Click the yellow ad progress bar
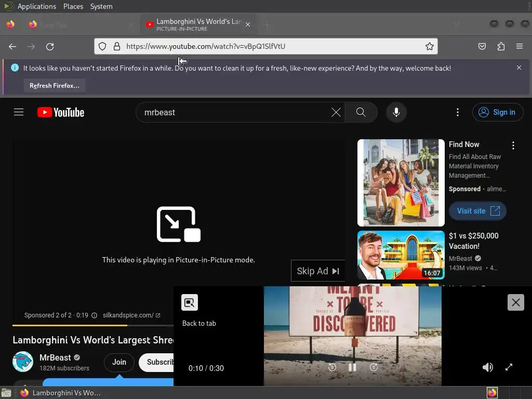 [x=70, y=325]
